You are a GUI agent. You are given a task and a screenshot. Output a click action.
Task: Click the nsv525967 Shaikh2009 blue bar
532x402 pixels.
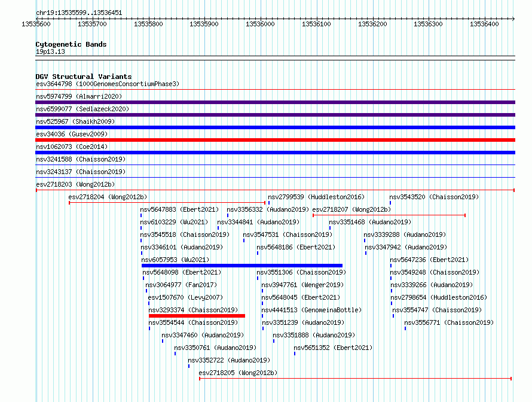coord(275,127)
